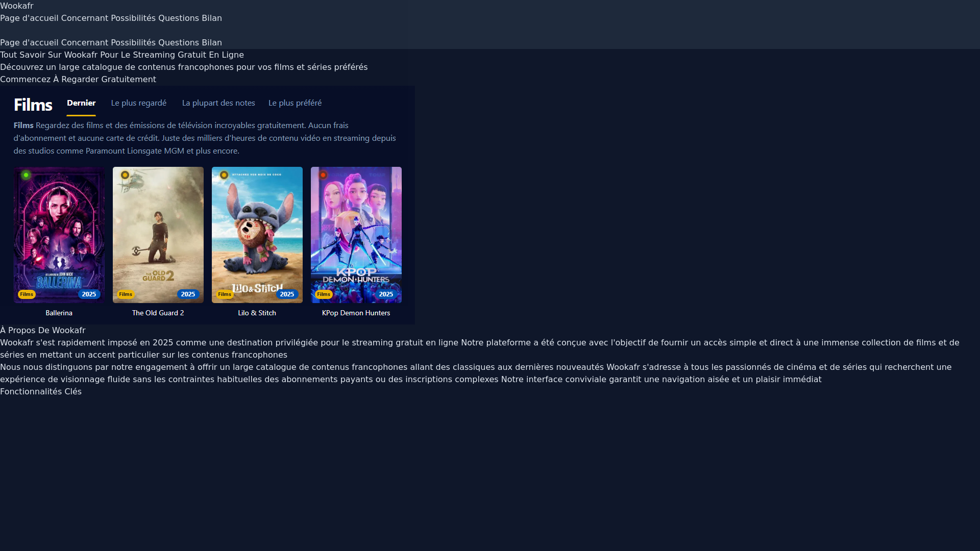Select Concernant in the lower navigation row
Screen dimensions: 980x551
click(85, 43)
